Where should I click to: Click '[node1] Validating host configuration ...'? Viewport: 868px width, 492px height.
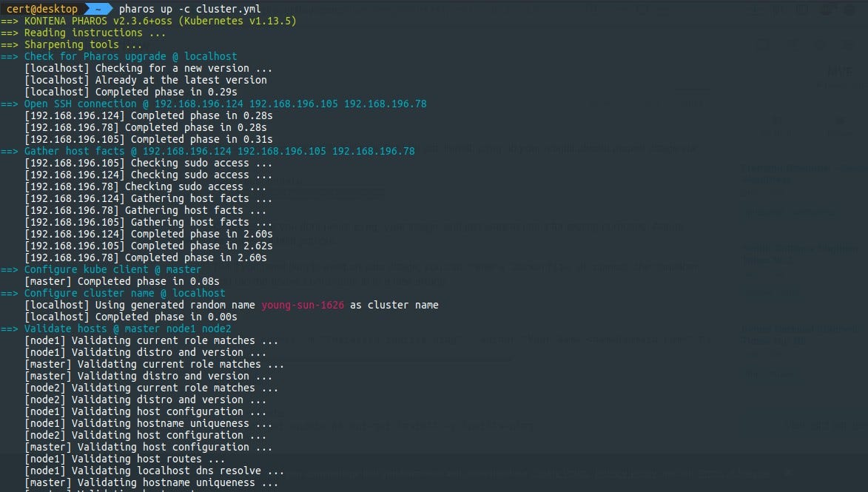click(x=146, y=412)
